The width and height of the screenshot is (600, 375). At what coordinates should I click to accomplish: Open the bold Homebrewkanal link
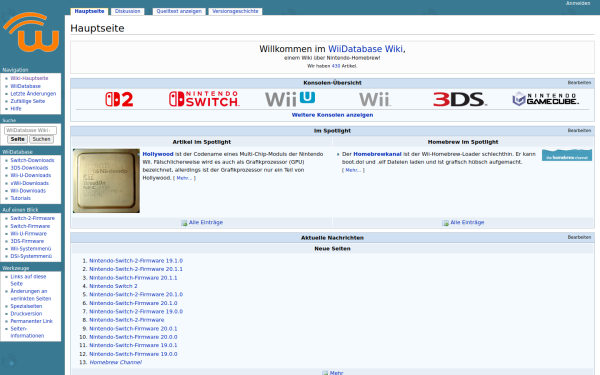(377, 154)
